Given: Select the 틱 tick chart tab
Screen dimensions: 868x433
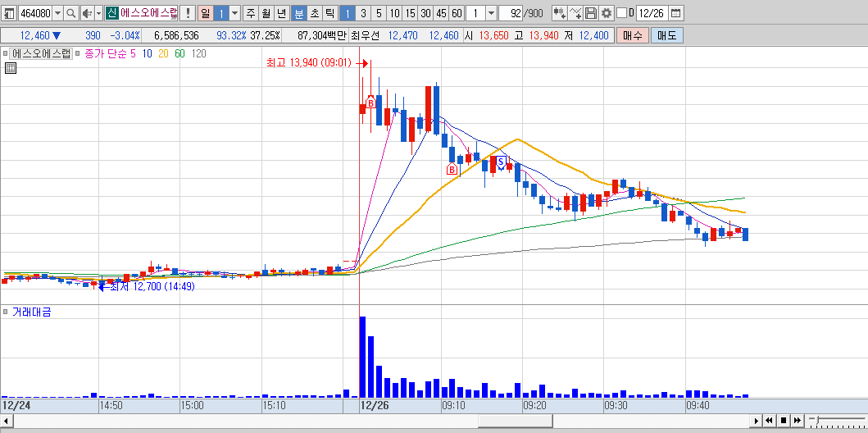Looking at the screenshot, I should pos(330,13).
